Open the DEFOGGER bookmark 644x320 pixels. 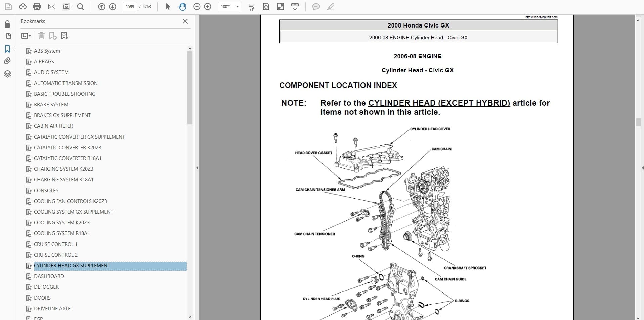point(46,287)
